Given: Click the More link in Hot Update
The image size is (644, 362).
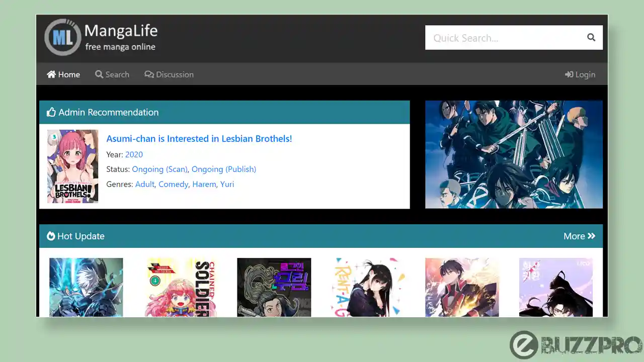Looking at the screenshot, I should (579, 236).
